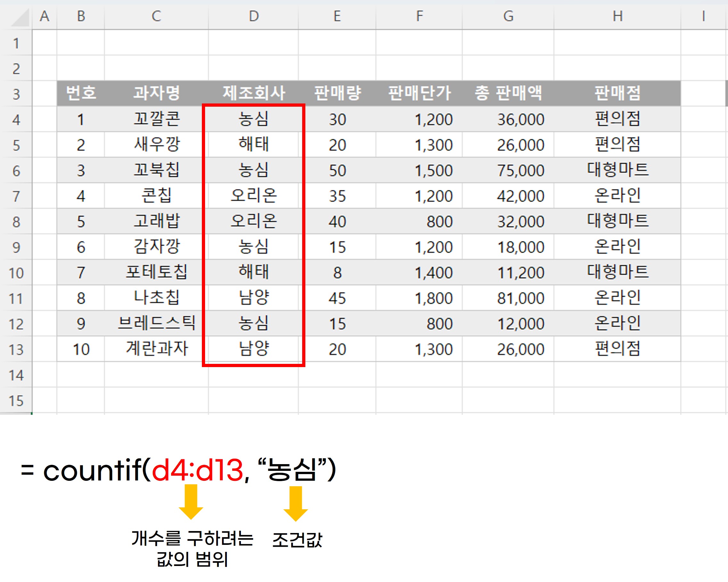Viewport: 728px width, 582px height.
Task: Select the cell containing 콘칩
Action: 156,196
